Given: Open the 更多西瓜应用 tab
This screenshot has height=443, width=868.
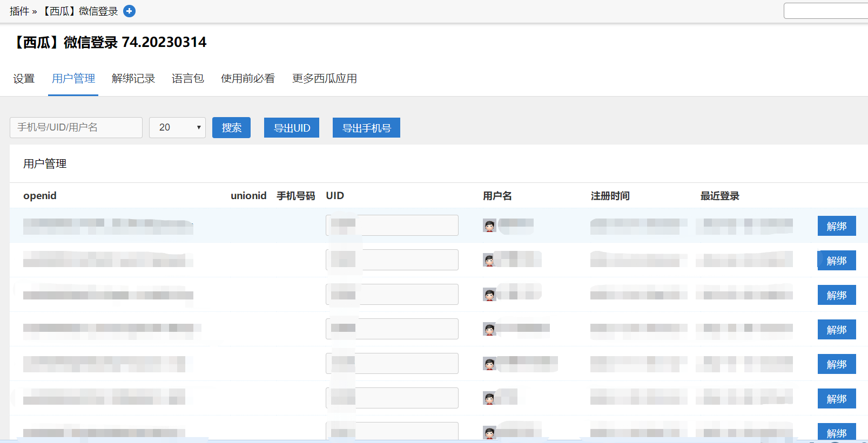Looking at the screenshot, I should point(325,79).
